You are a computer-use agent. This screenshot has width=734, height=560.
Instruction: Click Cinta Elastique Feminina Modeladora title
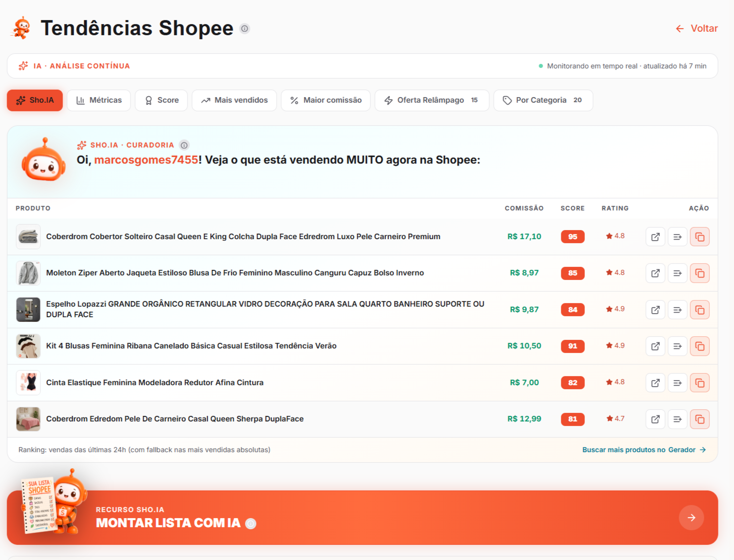155,383
